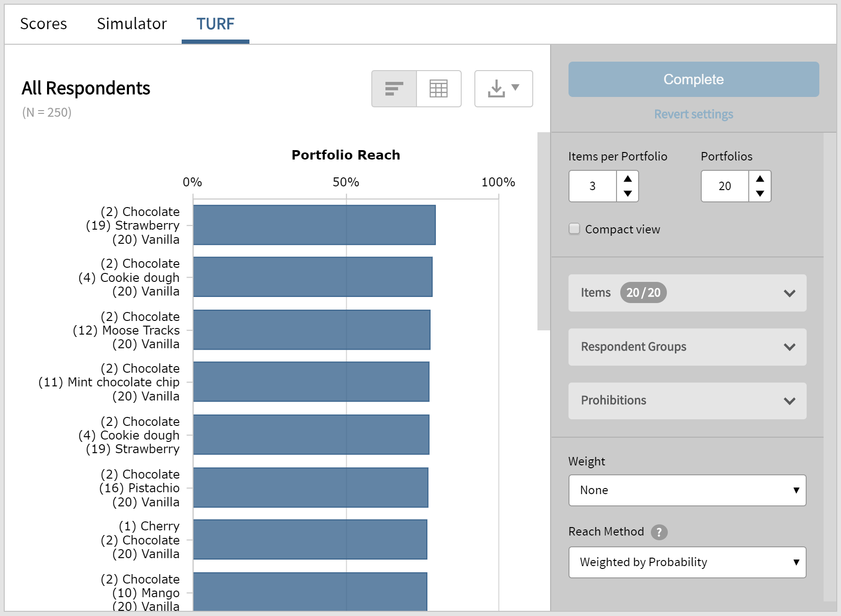Click the Chocolate Strawberry Vanilla portfolio bar

click(314, 225)
